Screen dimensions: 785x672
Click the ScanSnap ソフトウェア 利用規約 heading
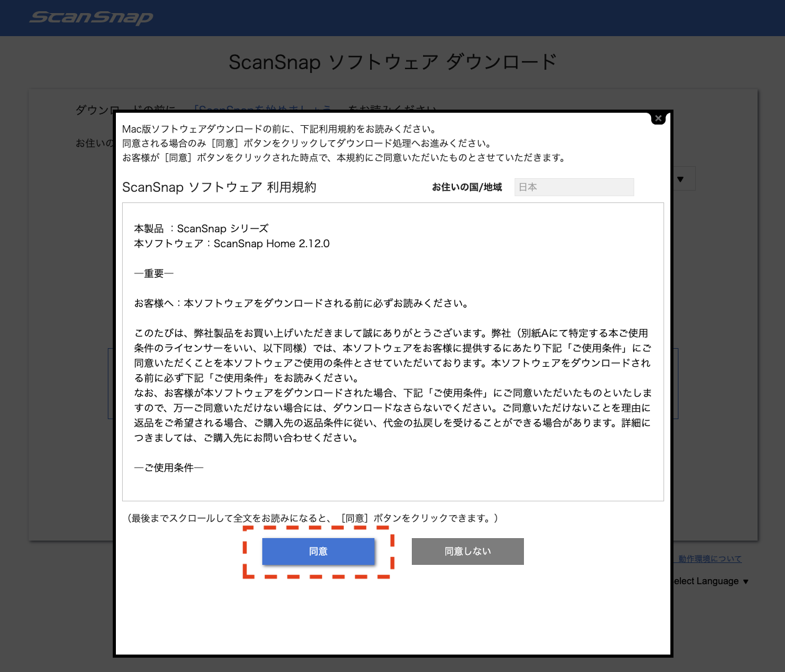[219, 187]
